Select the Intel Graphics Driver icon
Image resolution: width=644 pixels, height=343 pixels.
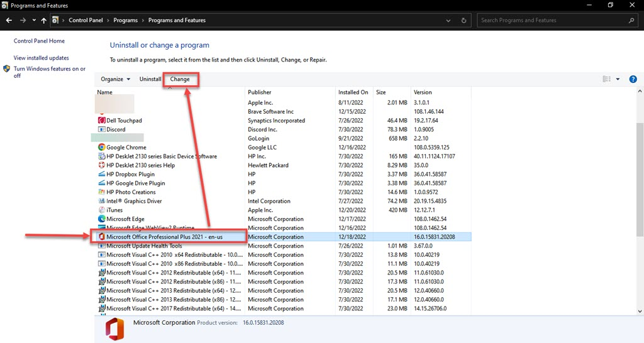pos(101,201)
